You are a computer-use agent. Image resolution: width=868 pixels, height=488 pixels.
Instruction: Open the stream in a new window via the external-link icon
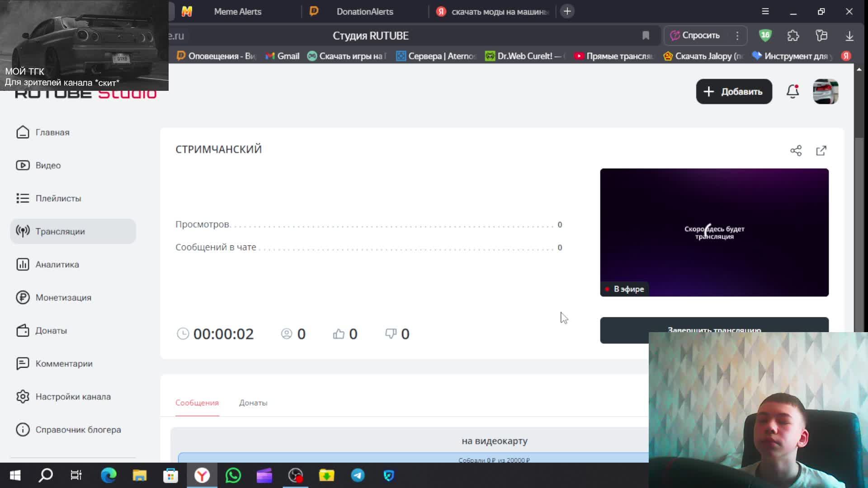[821, 150]
